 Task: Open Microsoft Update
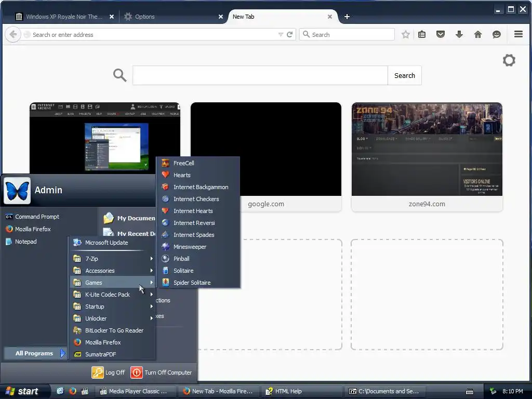coord(112,243)
